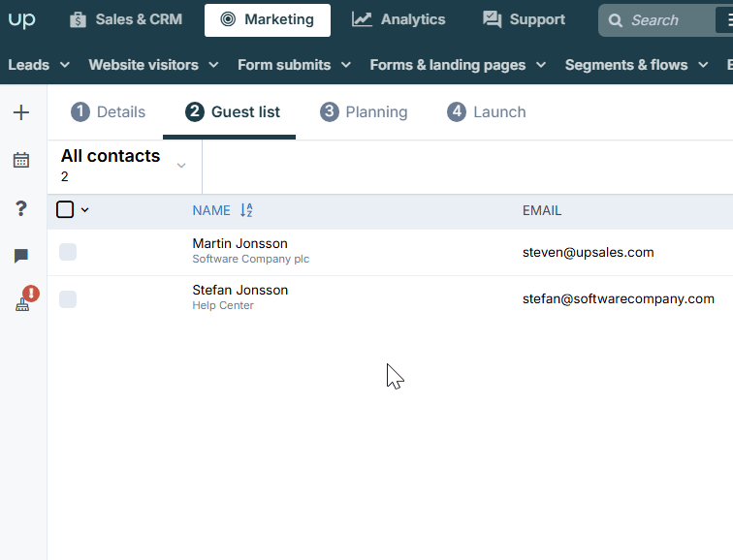Open the All contacts filter dropdown
The image size is (733, 560).
(124, 166)
